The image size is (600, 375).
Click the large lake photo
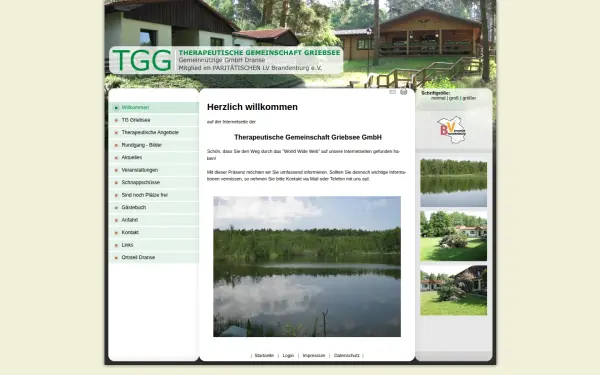coord(307,266)
